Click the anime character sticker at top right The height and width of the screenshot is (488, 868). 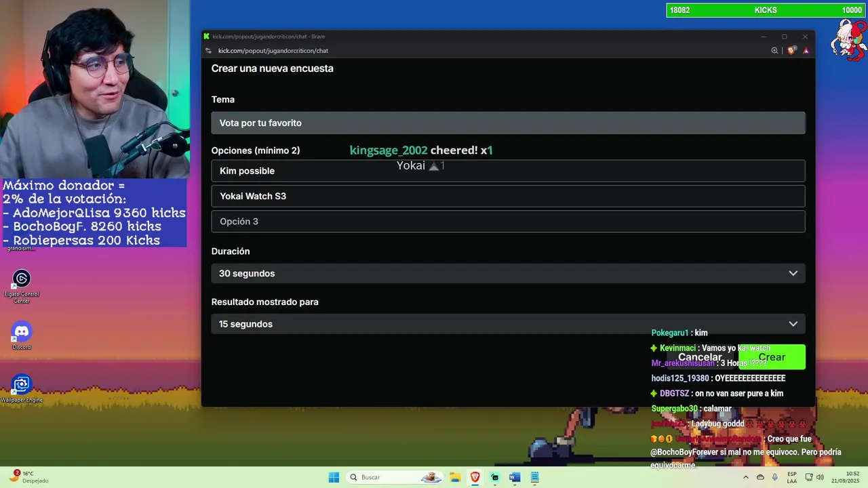(x=848, y=39)
